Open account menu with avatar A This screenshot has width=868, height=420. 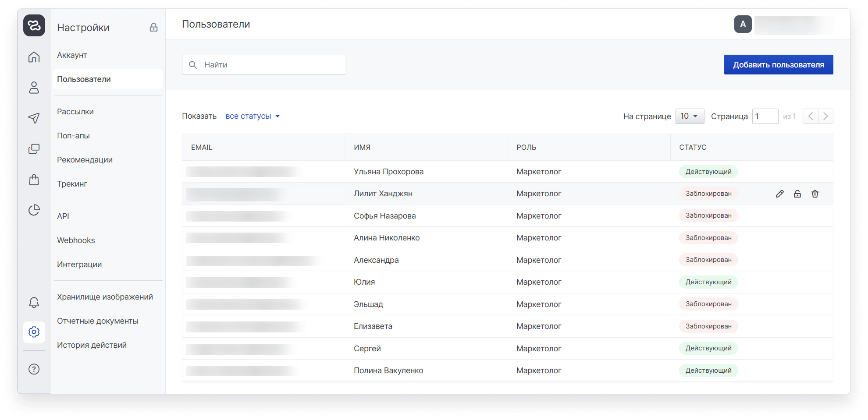tap(743, 24)
